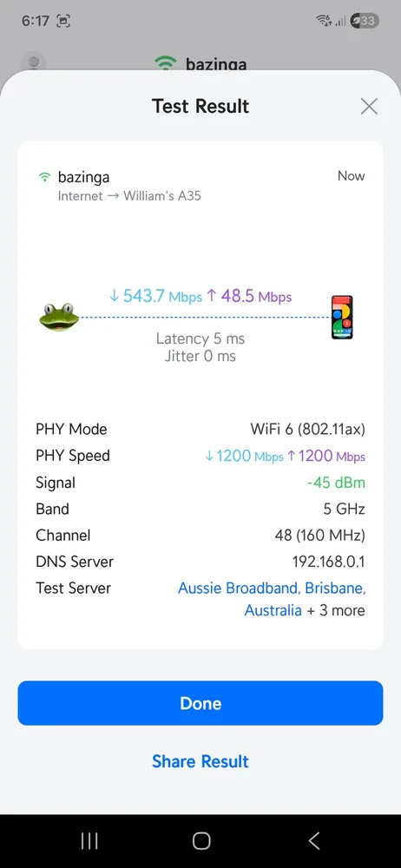
Task: Expand the "+ 3 more" test servers
Action: (x=336, y=610)
